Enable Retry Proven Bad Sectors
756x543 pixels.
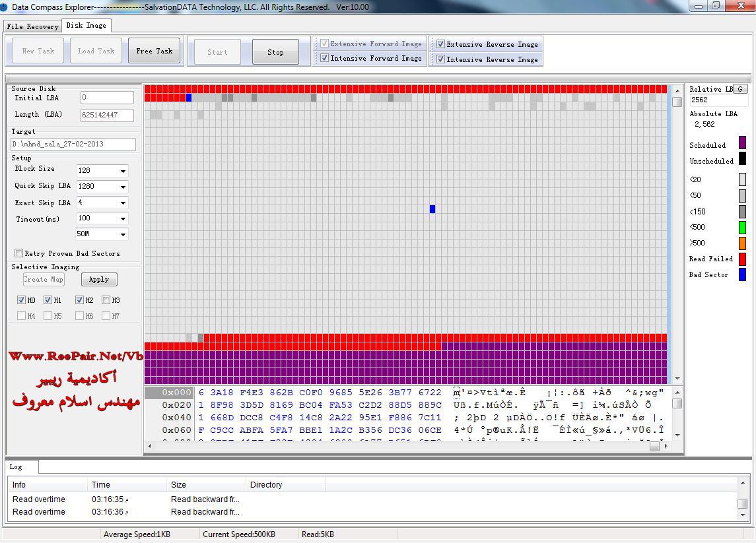[x=18, y=253]
